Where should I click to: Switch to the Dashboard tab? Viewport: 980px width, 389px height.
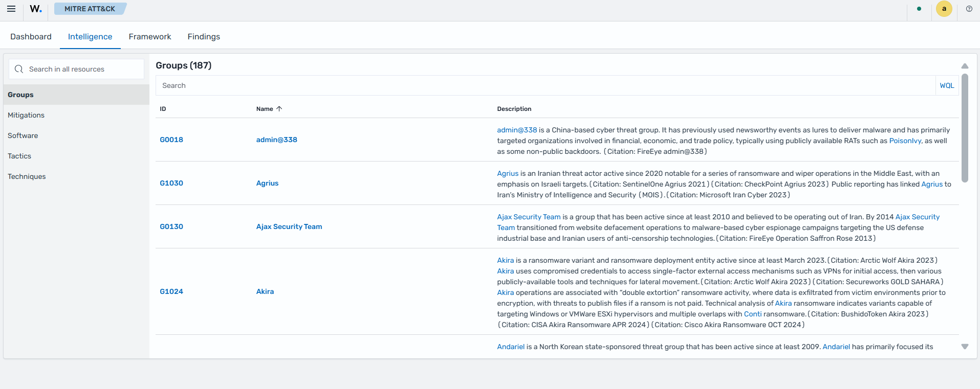tap(31, 37)
